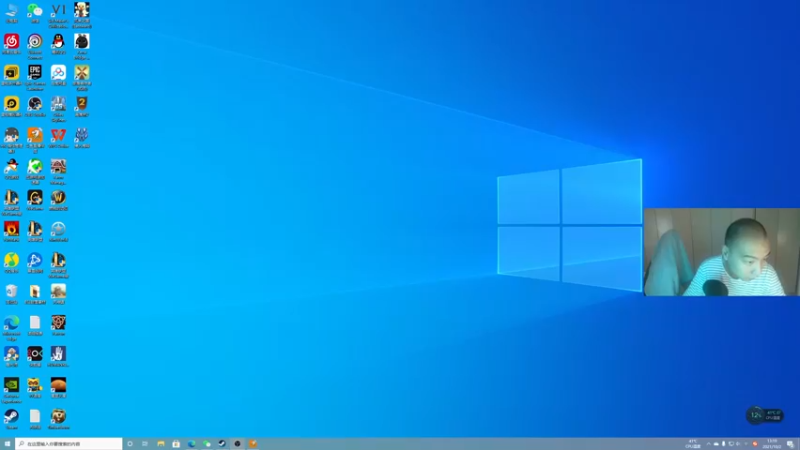Viewport: 800px width, 450px height.
Task: Open OBS from the taskbar
Action: click(x=237, y=444)
